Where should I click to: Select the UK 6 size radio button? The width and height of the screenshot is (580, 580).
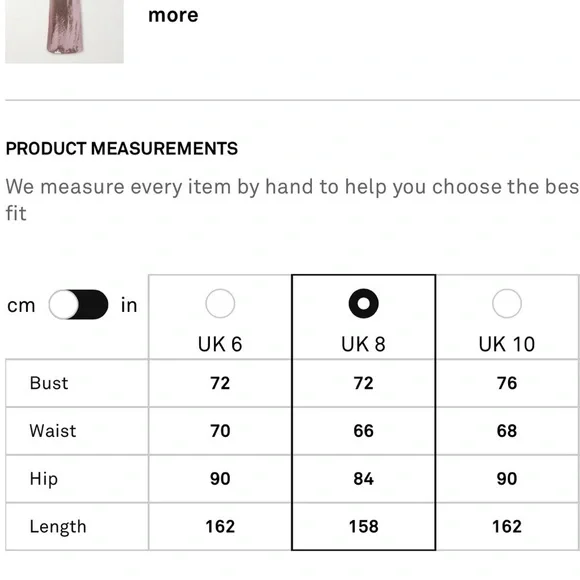click(220, 303)
